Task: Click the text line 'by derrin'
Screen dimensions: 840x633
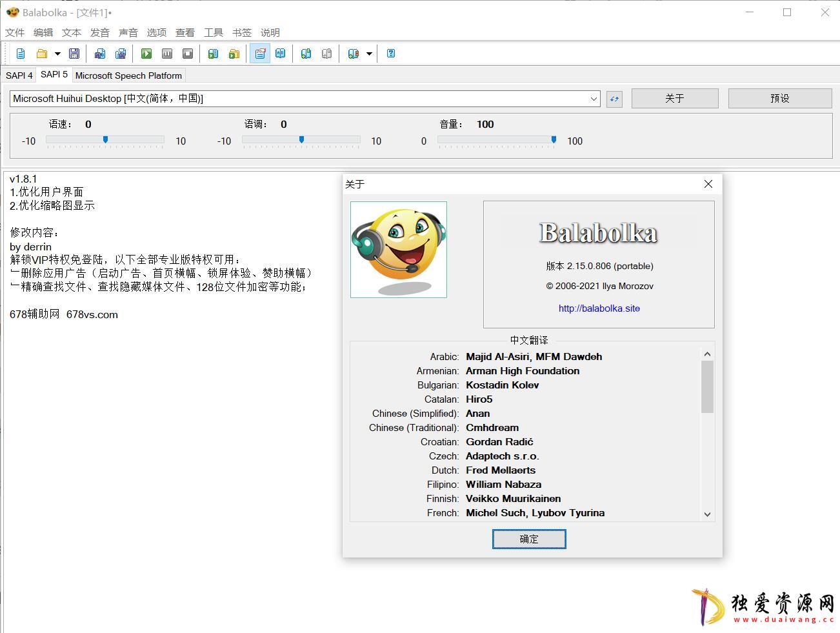Action: pyautogui.click(x=30, y=246)
